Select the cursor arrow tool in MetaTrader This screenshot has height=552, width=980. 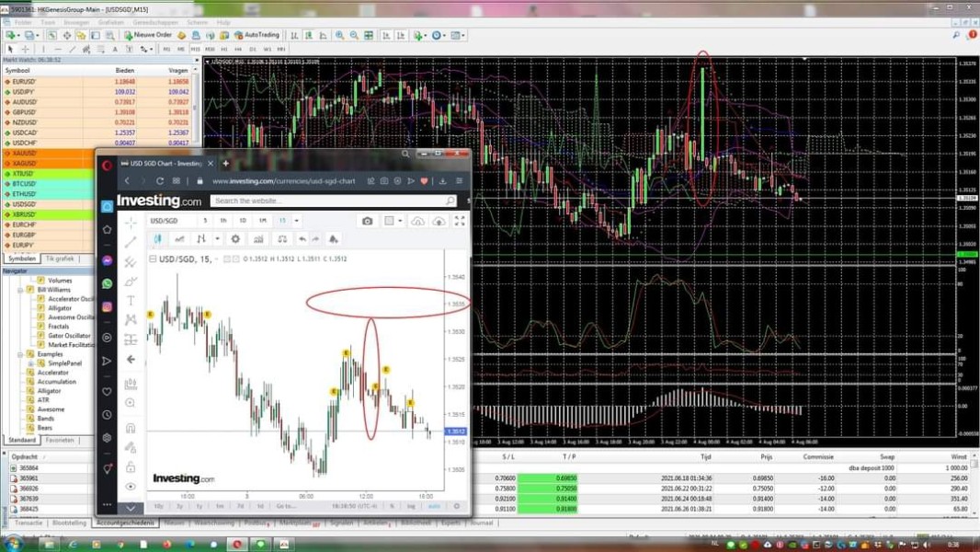[10, 49]
